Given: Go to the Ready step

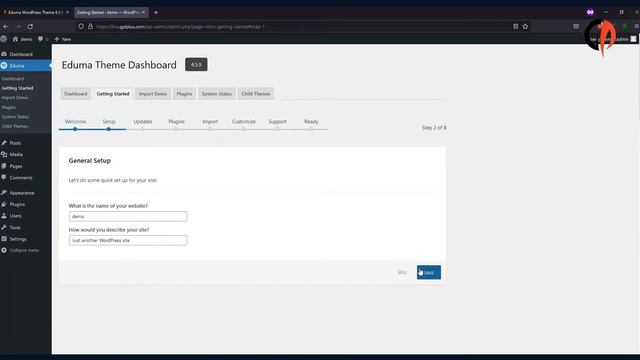Looking at the screenshot, I should coord(311,122).
